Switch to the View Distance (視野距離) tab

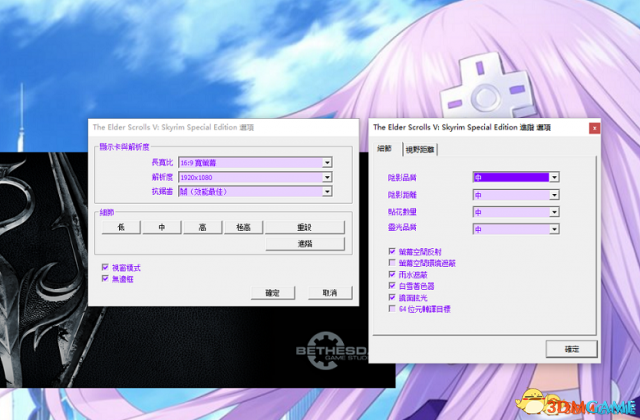coord(420,150)
